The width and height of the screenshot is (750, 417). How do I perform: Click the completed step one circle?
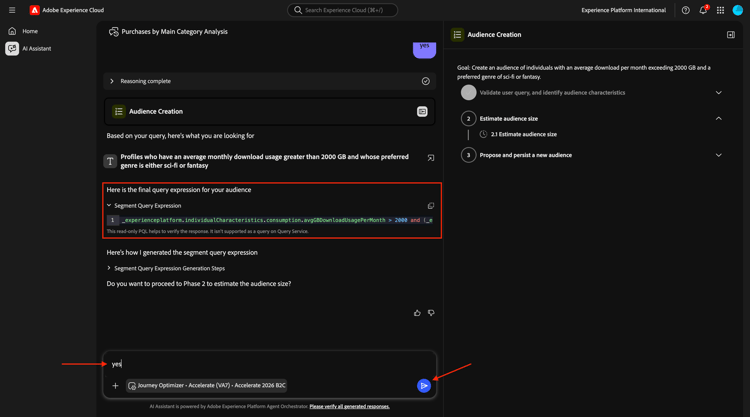pyautogui.click(x=468, y=93)
